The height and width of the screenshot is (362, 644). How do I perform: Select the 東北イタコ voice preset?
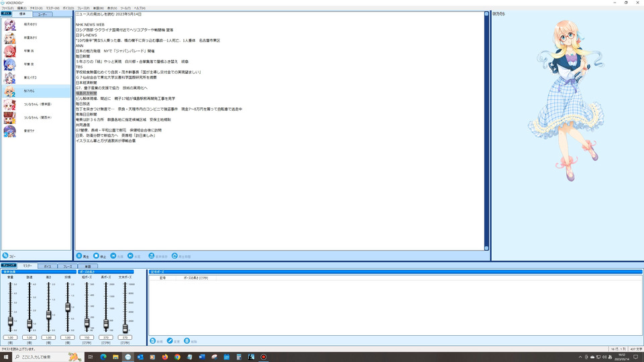click(36, 78)
